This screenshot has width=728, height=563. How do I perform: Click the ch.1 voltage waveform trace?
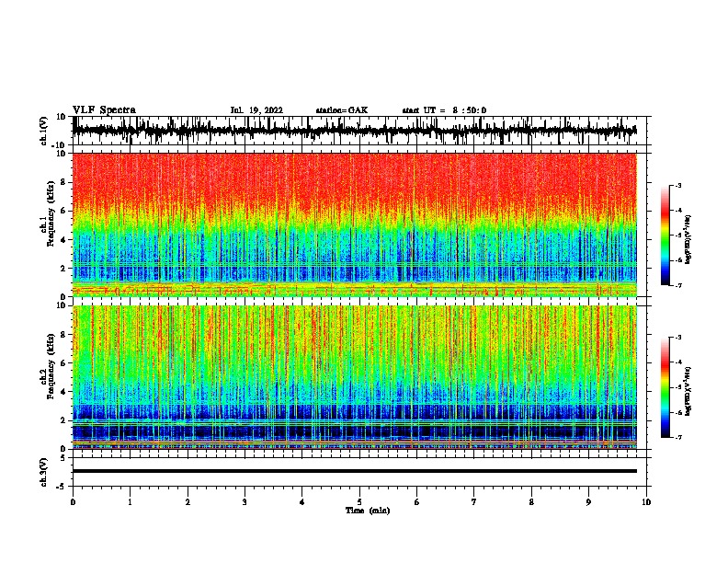click(354, 131)
